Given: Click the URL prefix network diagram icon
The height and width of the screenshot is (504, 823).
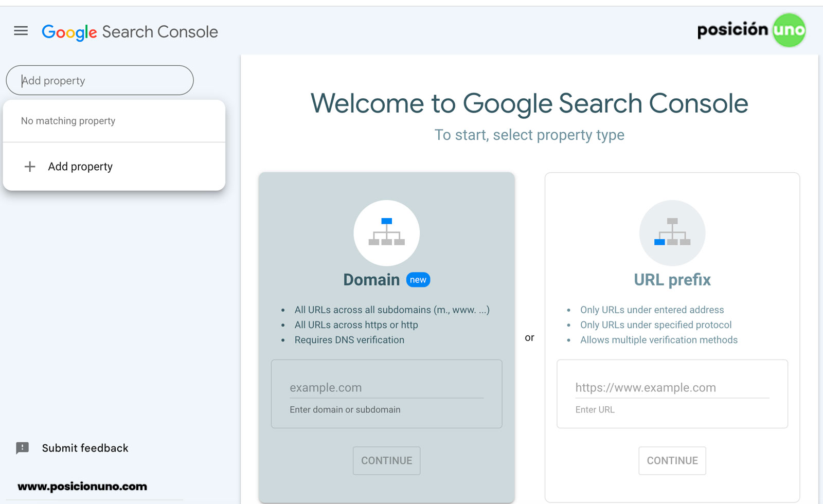Looking at the screenshot, I should [x=672, y=232].
